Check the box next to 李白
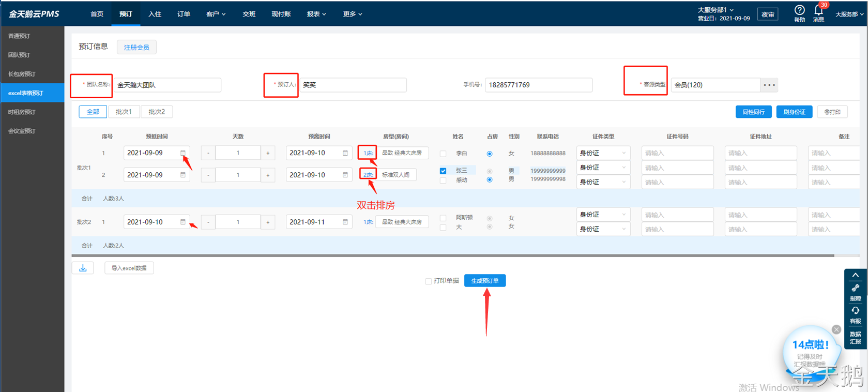 click(443, 154)
